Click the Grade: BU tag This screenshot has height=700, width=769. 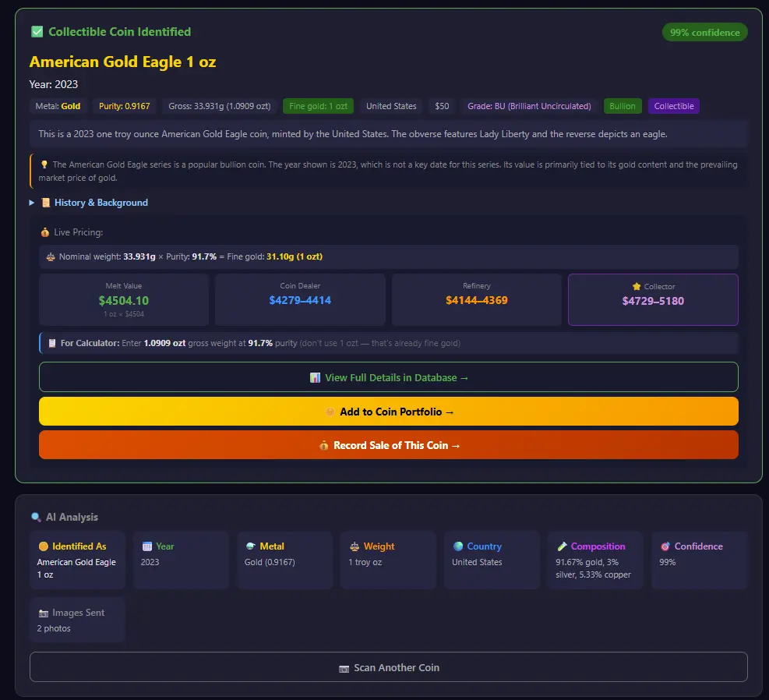529,106
